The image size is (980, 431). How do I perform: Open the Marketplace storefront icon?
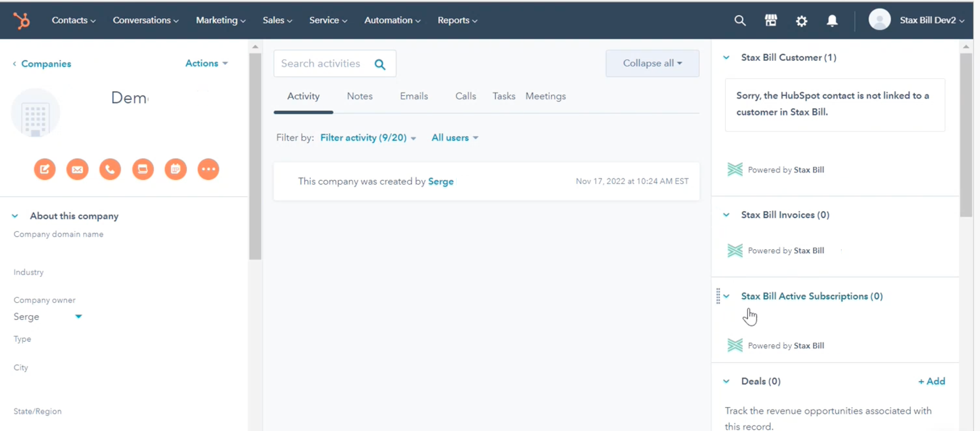tap(771, 20)
